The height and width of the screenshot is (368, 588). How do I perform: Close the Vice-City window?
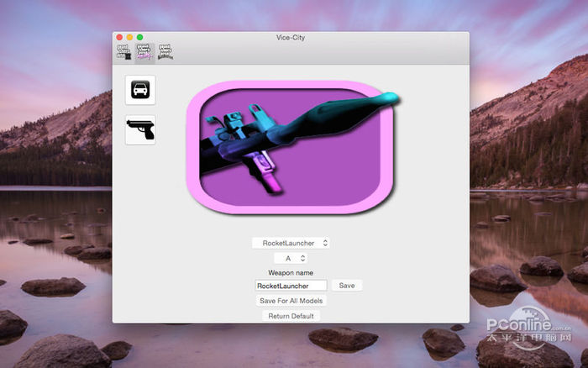click(x=119, y=37)
